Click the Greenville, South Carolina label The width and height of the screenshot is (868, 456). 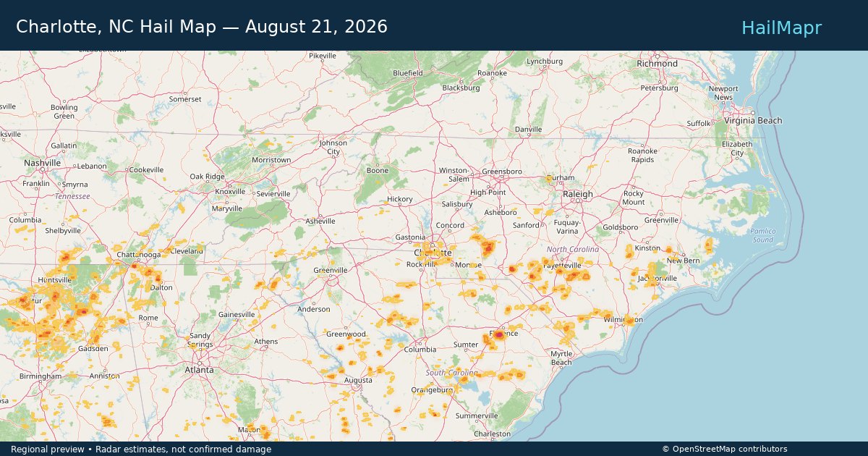click(x=331, y=270)
